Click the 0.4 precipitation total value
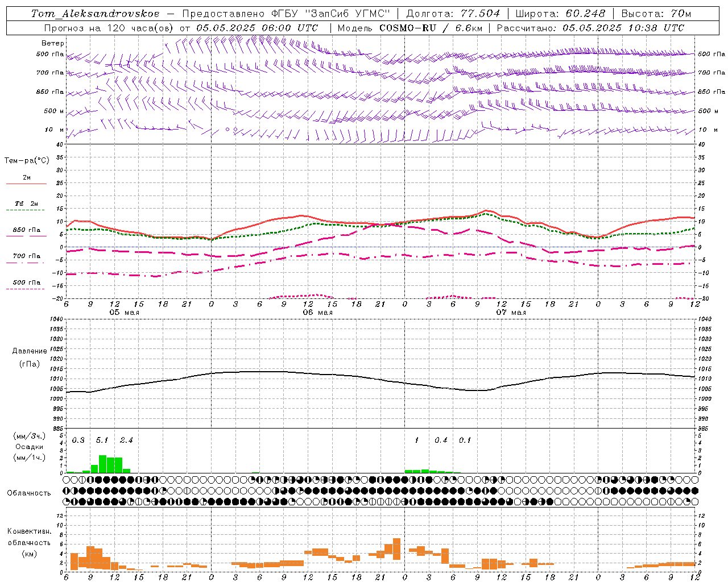Screen dimensions: 728x582 441,440
